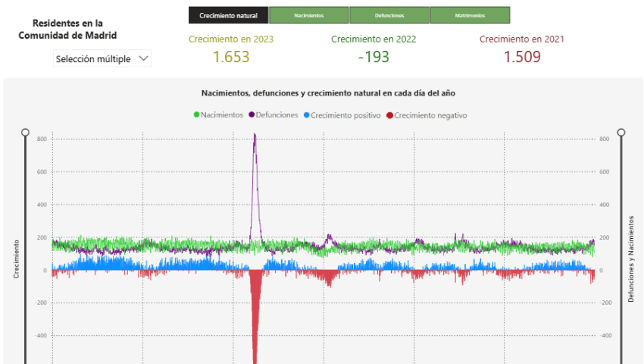Click the peak of the purple deaths spike
This screenshot has height=364, width=644.
coord(255,136)
